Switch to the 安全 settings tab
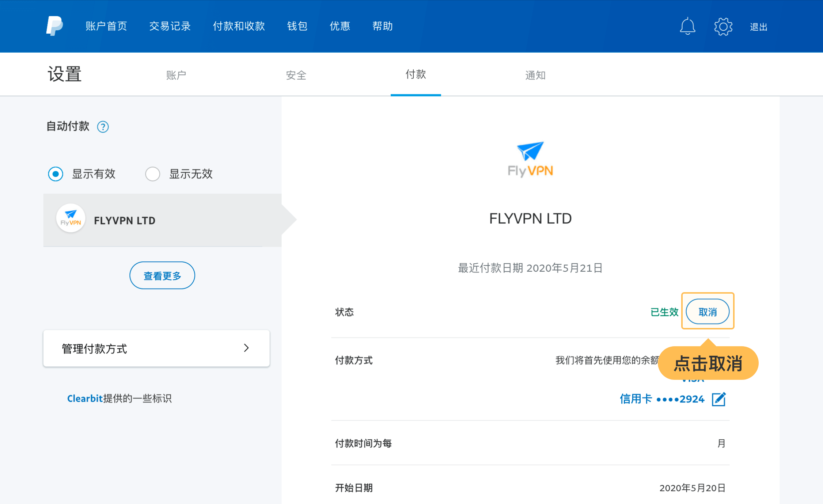Image resolution: width=823 pixels, height=504 pixels. click(296, 75)
